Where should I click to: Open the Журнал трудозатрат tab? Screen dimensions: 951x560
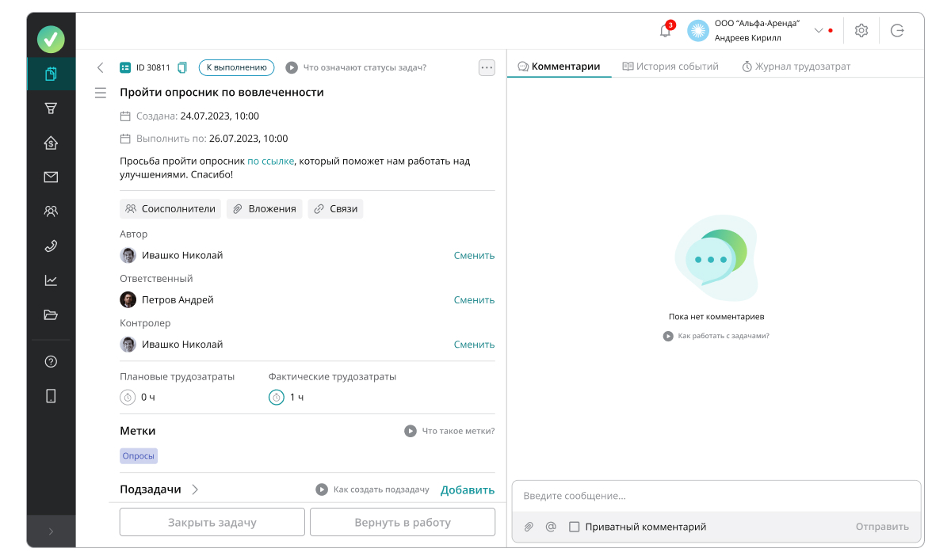(796, 67)
